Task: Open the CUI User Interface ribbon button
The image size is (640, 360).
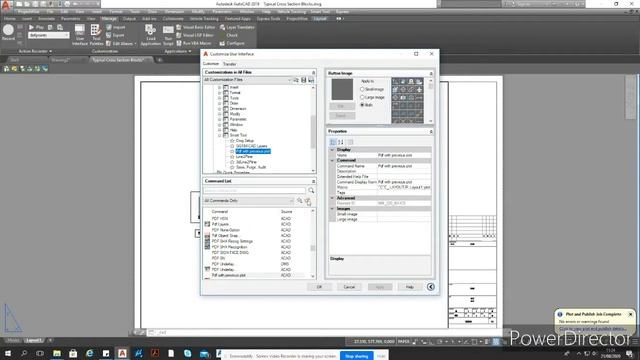Action: coord(80,35)
